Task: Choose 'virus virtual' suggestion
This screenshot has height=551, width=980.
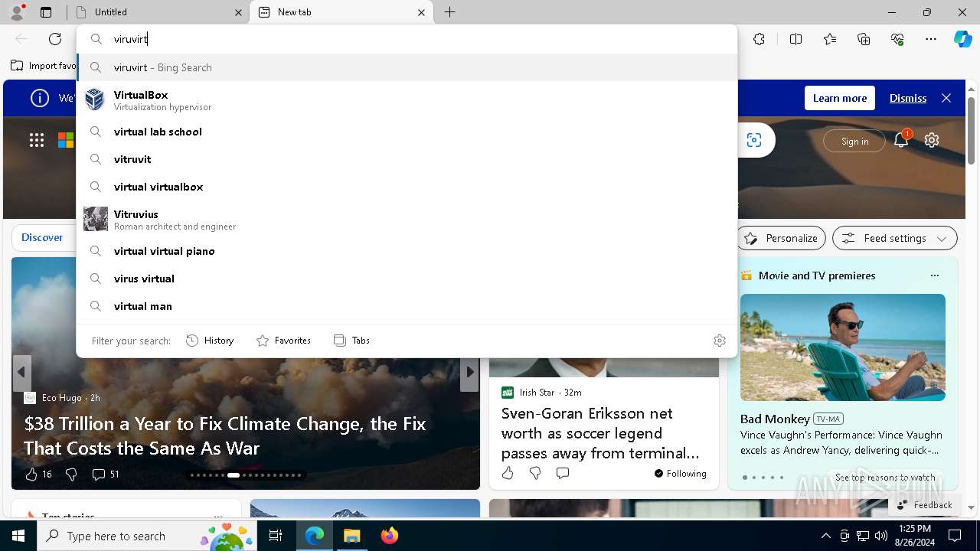Action: tap(407, 279)
